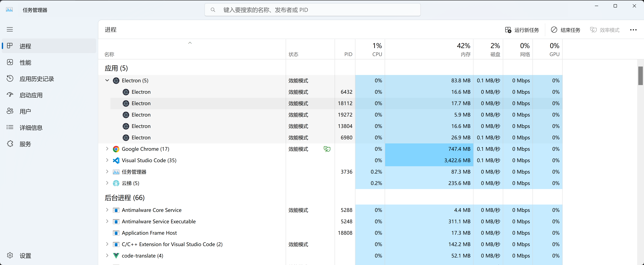The image size is (644, 265).
Task: Click End task button
Action: tap(566, 30)
